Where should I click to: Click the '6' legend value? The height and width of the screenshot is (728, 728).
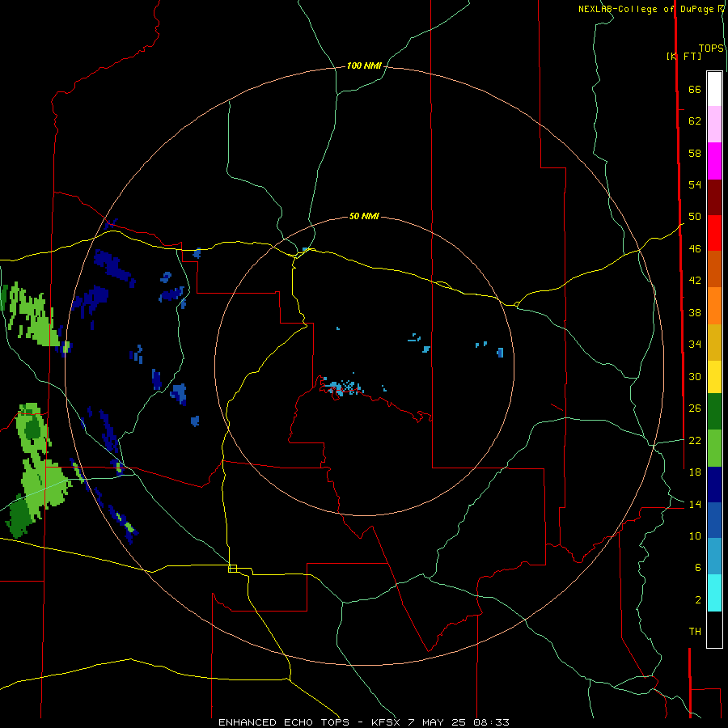tap(697, 567)
